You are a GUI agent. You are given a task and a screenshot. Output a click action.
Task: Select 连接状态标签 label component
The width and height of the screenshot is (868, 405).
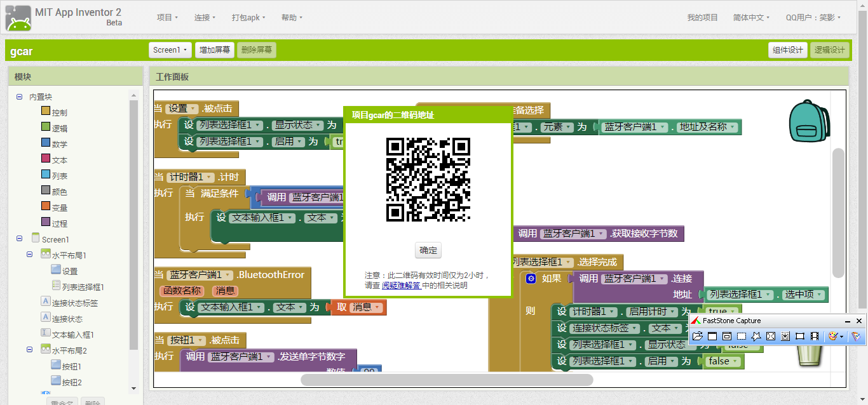(69, 302)
